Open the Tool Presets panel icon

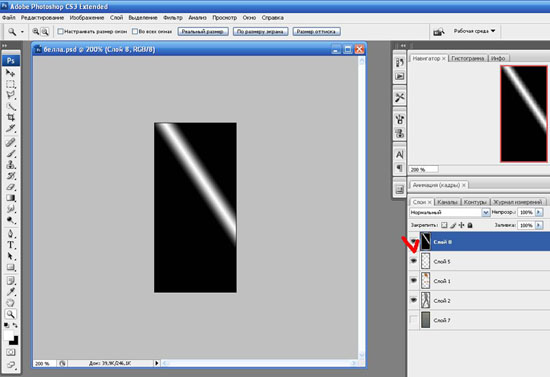(400, 97)
